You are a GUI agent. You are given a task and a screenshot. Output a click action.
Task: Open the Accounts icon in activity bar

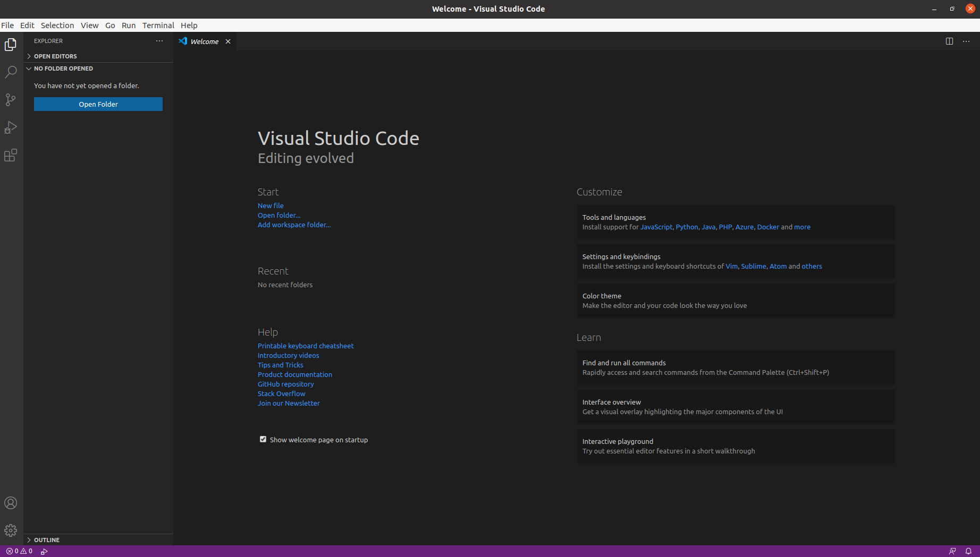click(11, 503)
